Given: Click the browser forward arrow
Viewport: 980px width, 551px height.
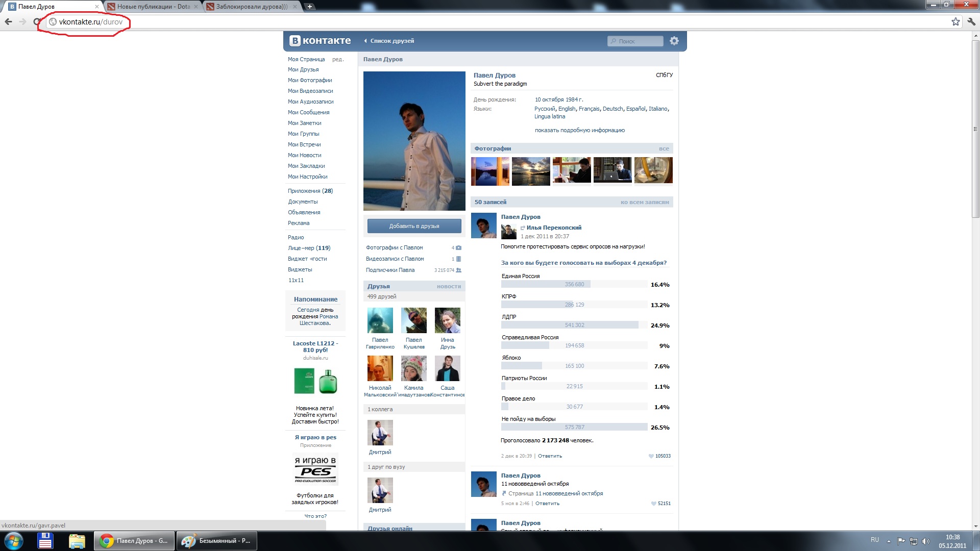Looking at the screenshot, I should click(22, 21).
